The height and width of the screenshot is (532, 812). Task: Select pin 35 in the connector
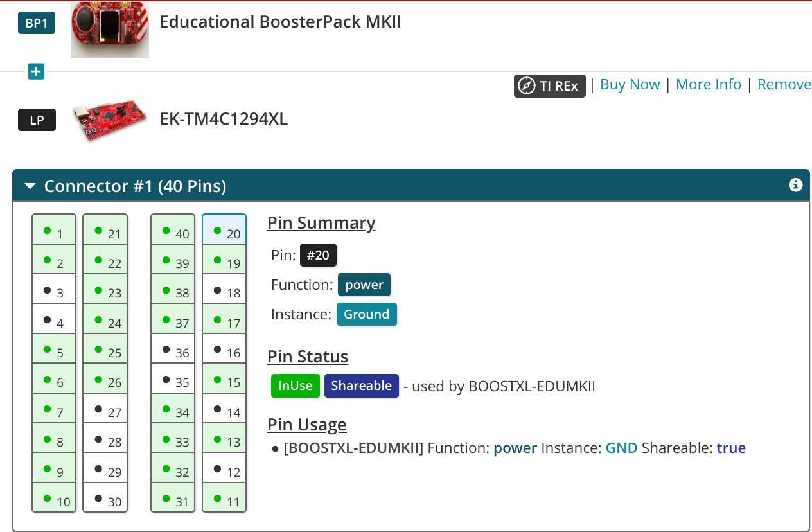tap(173, 378)
